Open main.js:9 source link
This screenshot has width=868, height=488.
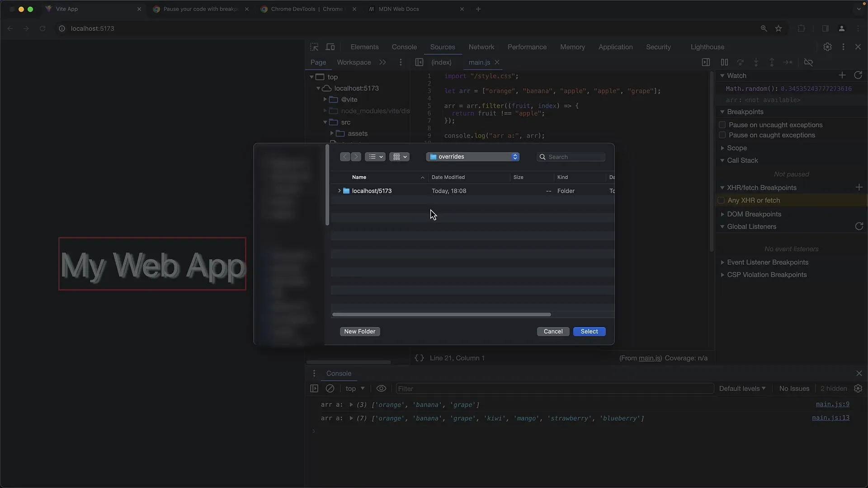pos(832,404)
